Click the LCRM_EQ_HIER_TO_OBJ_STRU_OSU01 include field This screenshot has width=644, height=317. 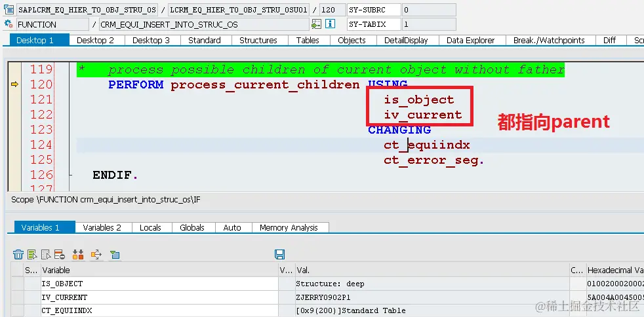pos(239,10)
